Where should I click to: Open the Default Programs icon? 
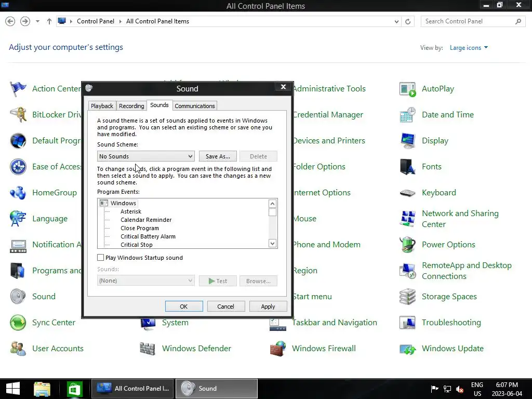point(18,141)
